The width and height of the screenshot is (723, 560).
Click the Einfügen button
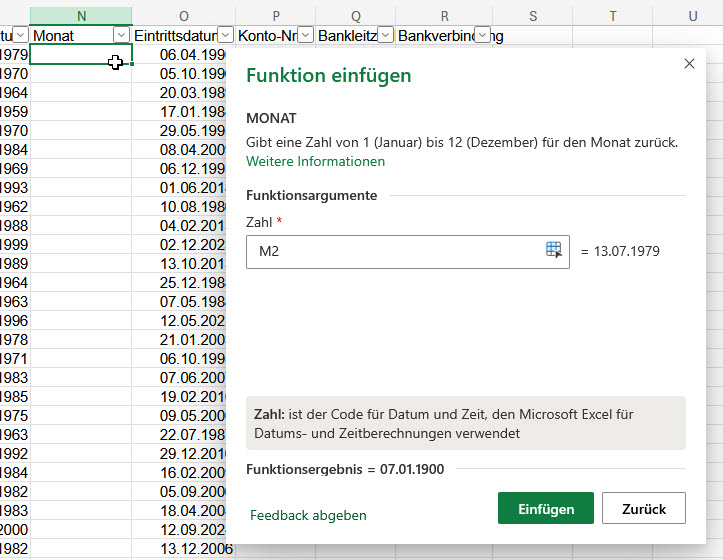pyautogui.click(x=545, y=508)
